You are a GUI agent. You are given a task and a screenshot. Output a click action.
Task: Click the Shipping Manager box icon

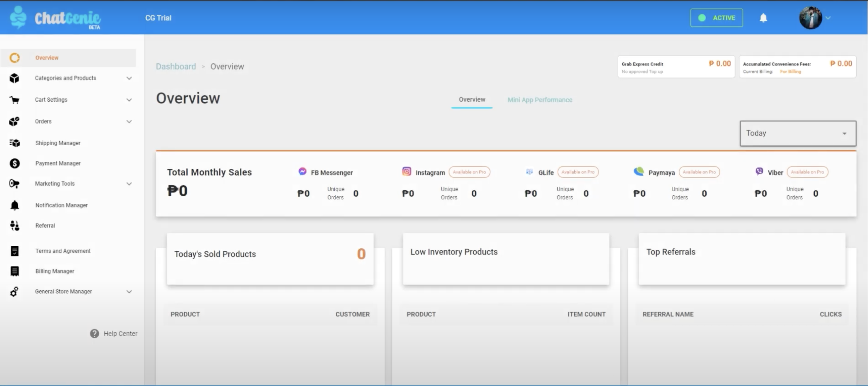point(15,143)
